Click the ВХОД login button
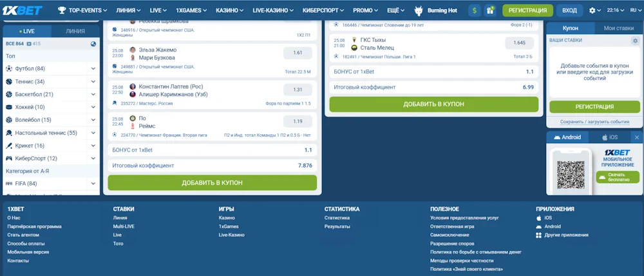The height and width of the screenshot is (276, 644). click(569, 10)
